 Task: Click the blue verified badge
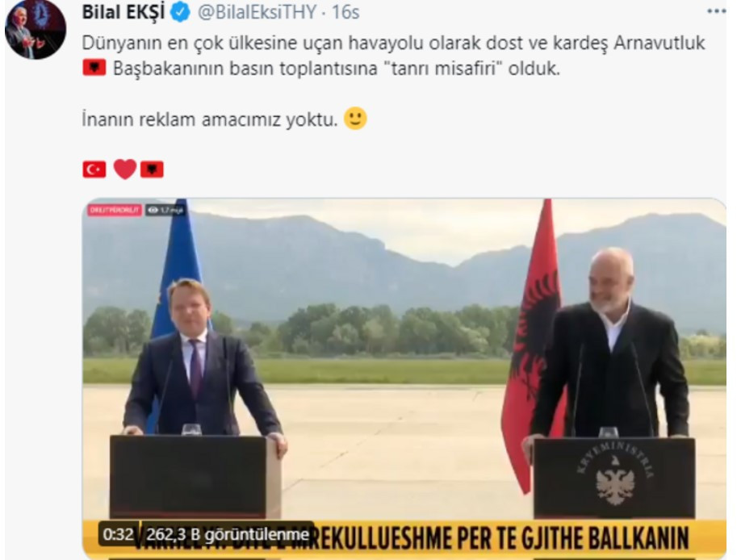coord(180,12)
